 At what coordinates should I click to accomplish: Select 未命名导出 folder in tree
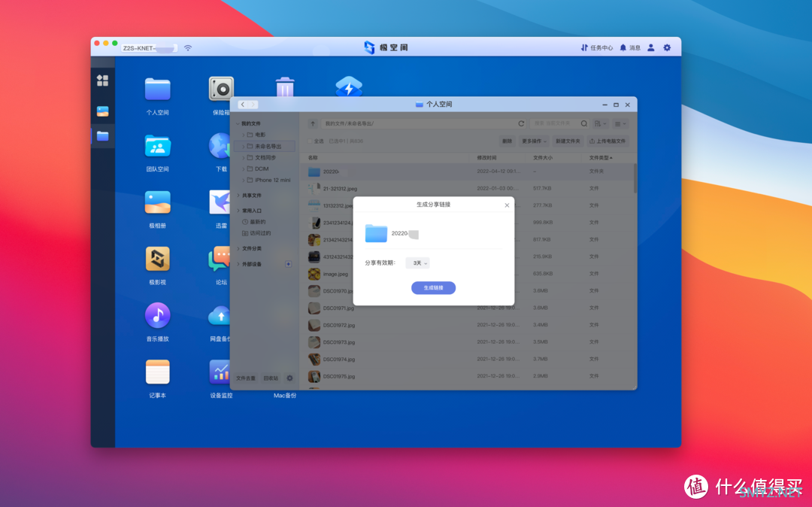264,147
